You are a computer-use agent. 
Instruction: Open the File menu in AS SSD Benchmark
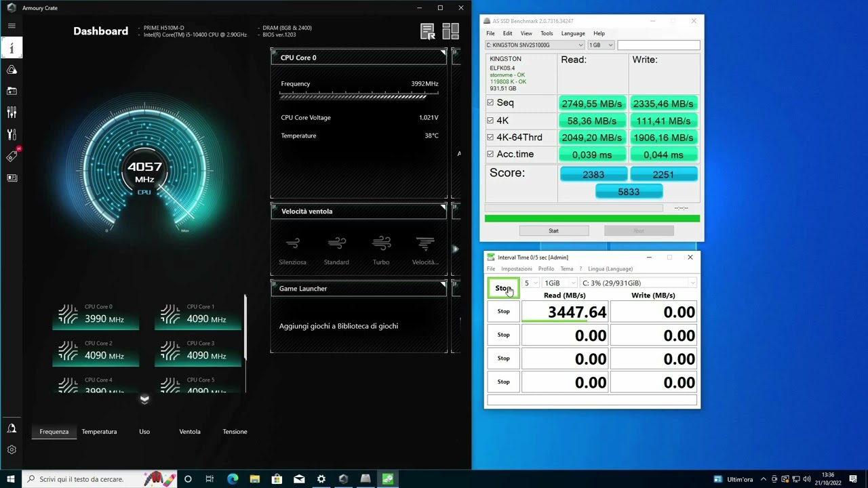[490, 33]
